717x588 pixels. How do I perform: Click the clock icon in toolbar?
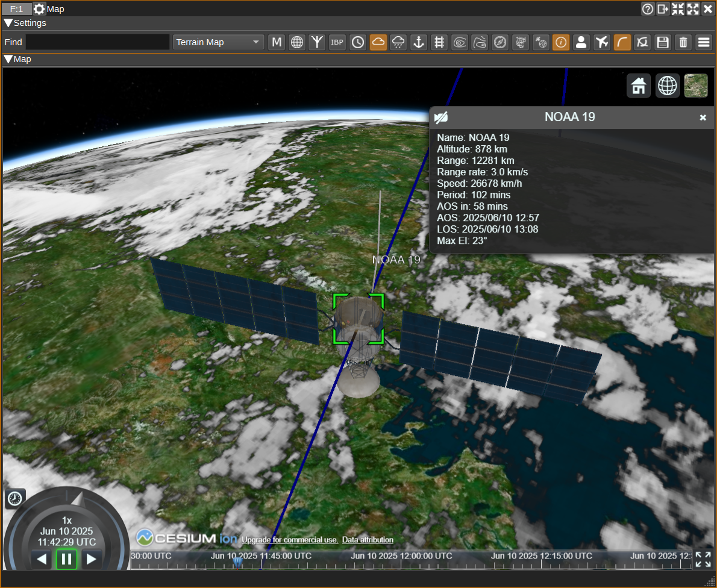point(358,42)
